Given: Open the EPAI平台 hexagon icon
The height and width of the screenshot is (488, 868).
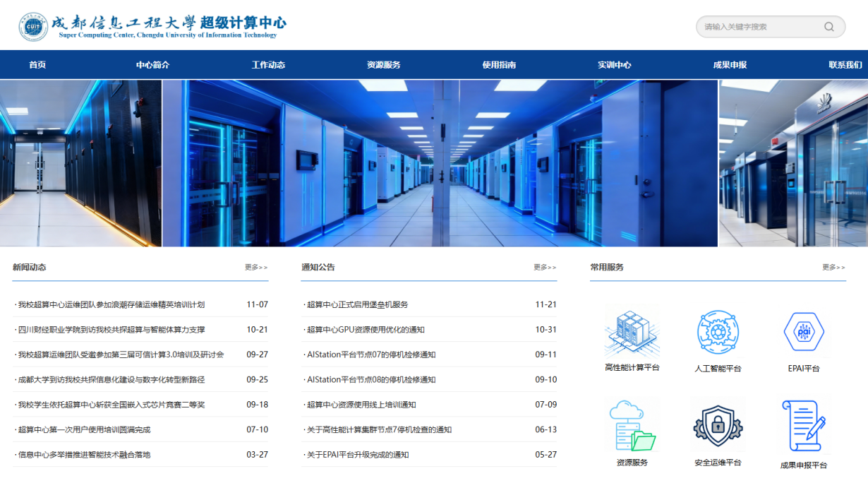Looking at the screenshot, I should (804, 332).
